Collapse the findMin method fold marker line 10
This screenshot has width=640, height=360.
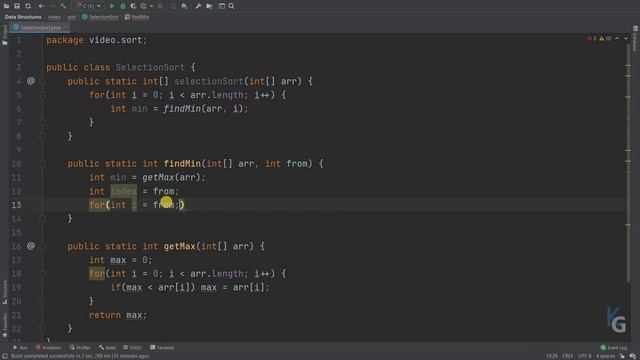click(x=42, y=164)
